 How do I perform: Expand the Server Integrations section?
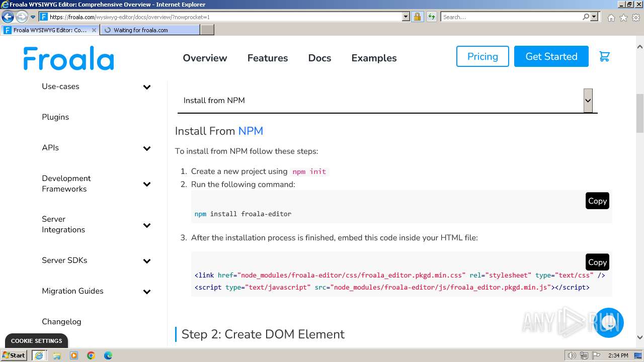click(147, 225)
